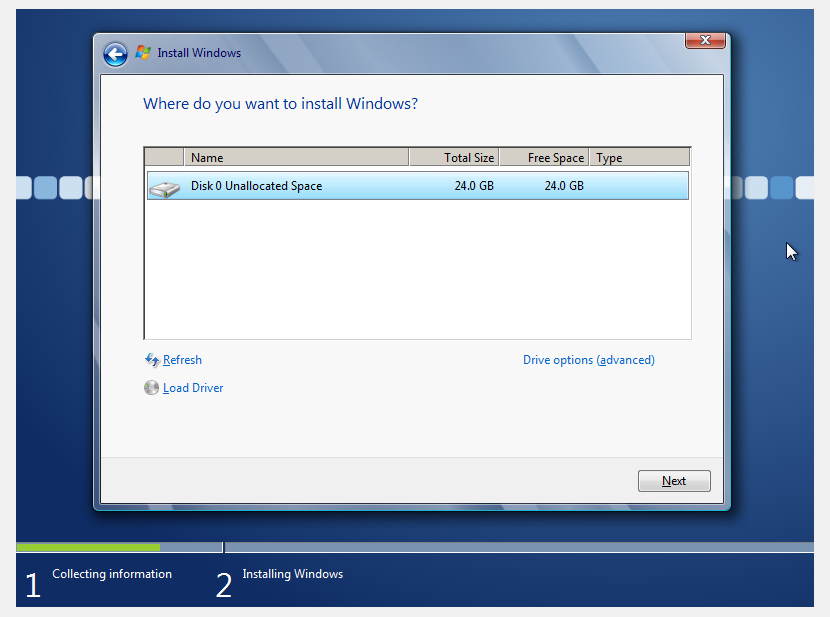Screen dimensions: 830x617
Task: Click the Collecting information step label
Action: tap(112, 574)
